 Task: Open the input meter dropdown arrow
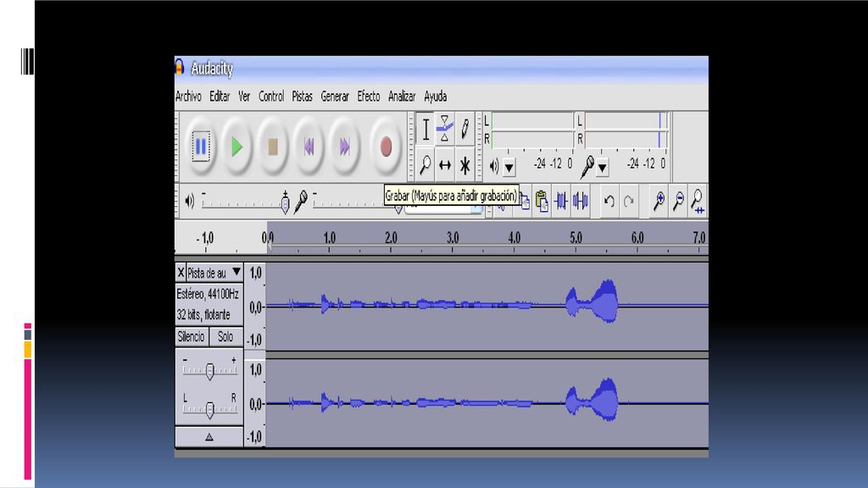(x=603, y=167)
